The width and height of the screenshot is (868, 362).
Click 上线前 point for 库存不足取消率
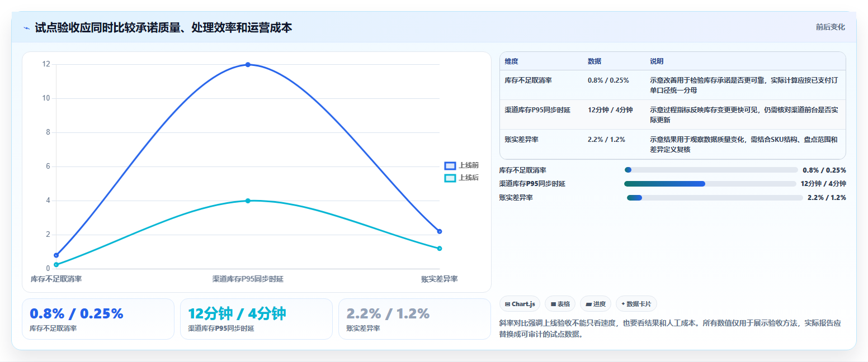pos(56,255)
